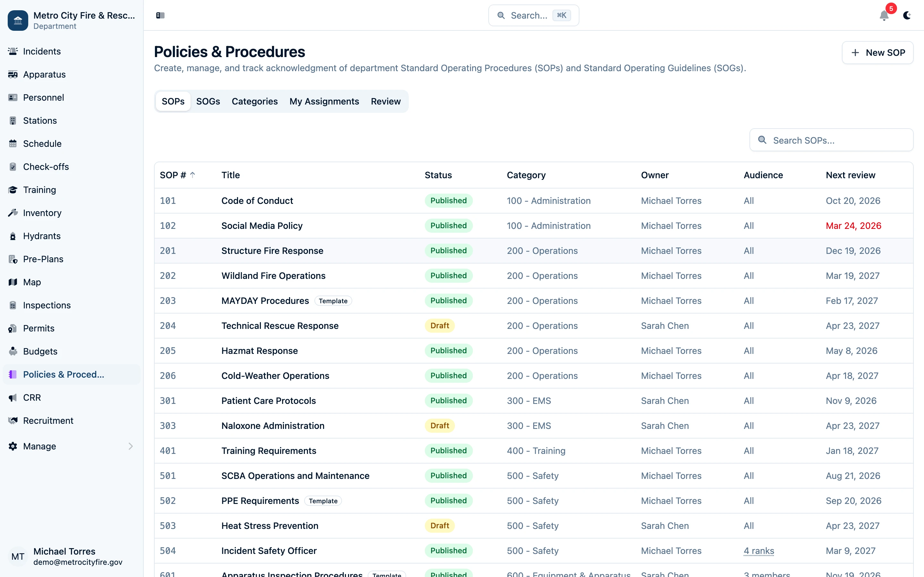Open the My Assignments tab
Image resolution: width=924 pixels, height=577 pixels.
(324, 101)
